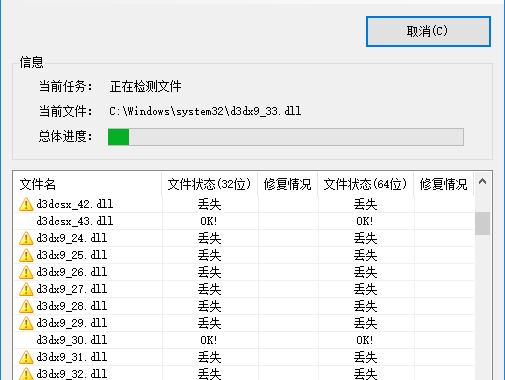Click 64-bit OK! status of d3dx9_30.dll
Image resolution: width=505 pixels, height=380 pixels.
[365, 340]
